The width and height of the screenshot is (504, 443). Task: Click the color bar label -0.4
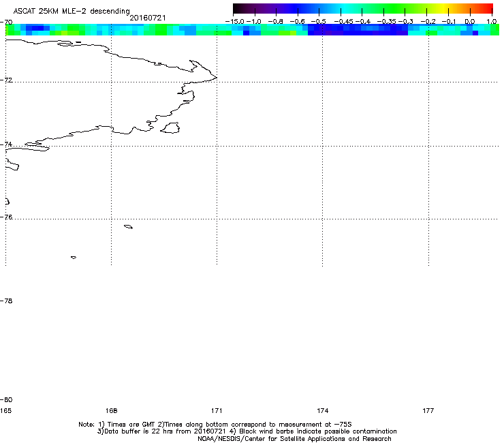pos(363,22)
